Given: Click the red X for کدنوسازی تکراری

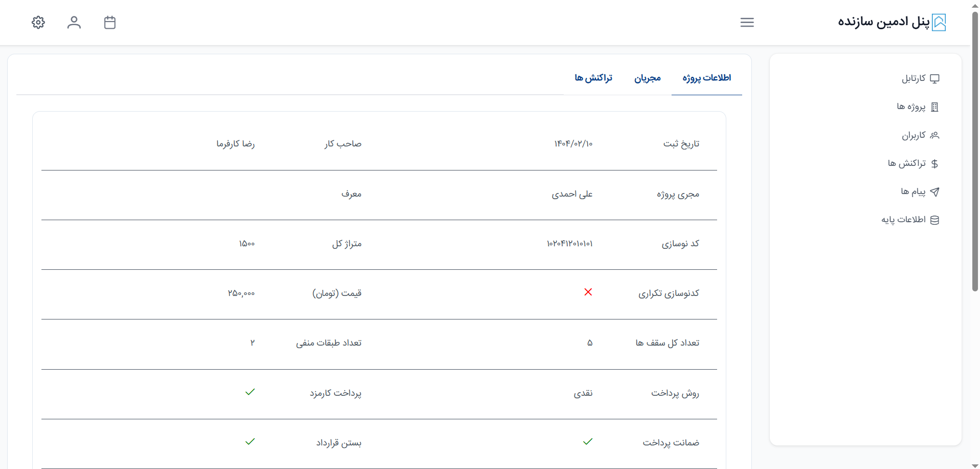Looking at the screenshot, I should (x=588, y=292).
